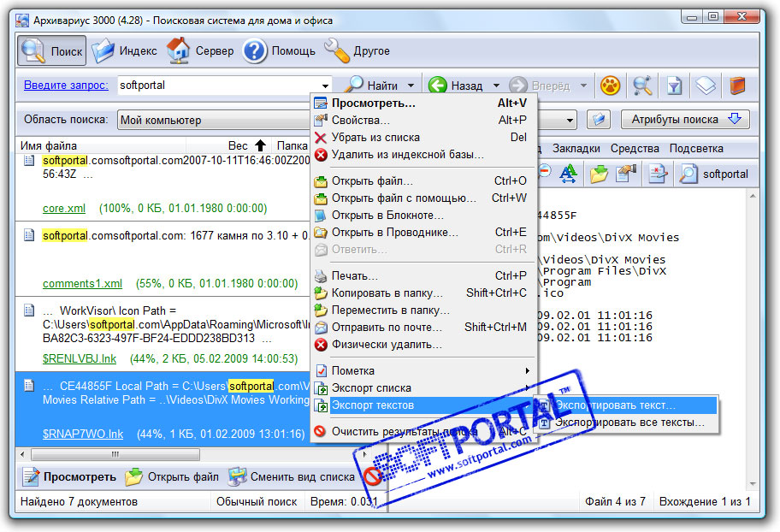Click the stacked layers icon
This screenshot has width=780, height=532.
[706, 86]
